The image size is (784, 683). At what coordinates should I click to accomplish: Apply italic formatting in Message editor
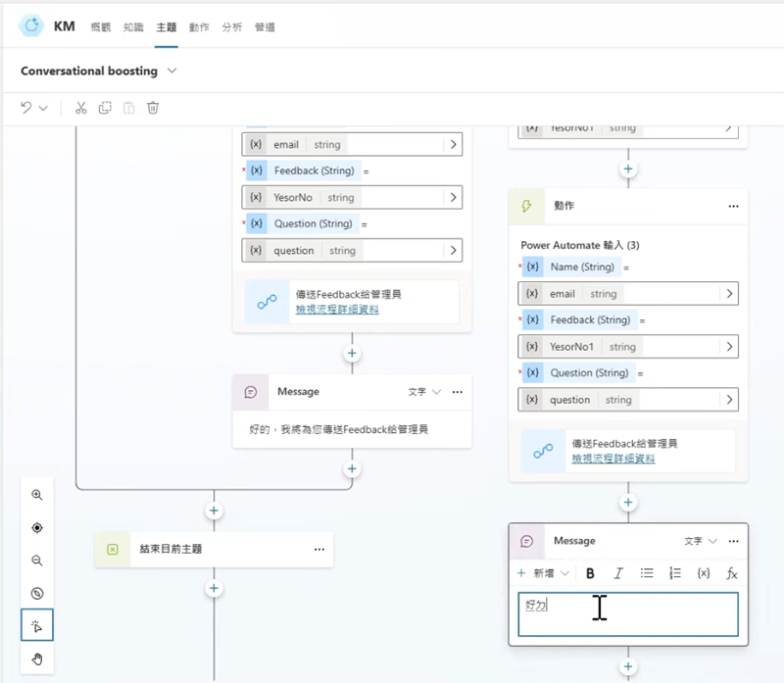point(618,573)
